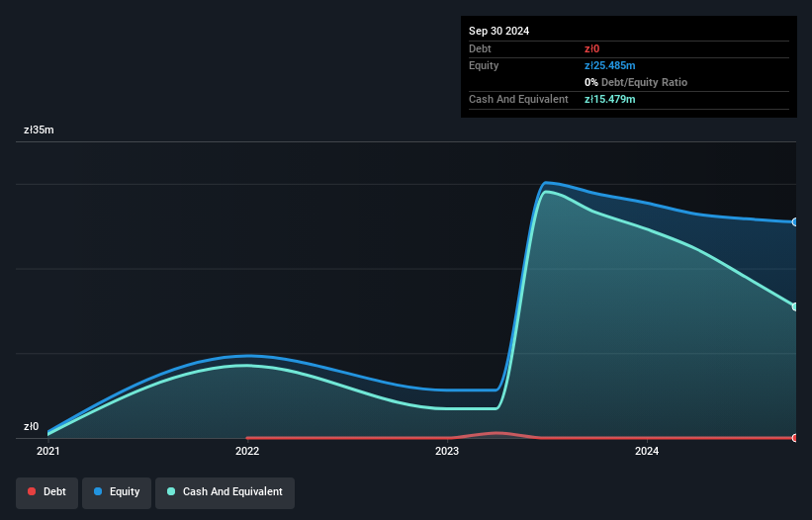Click the Equity value zł25.485m
Image resolution: width=812 pixels, height=520 pixels.
pyautogui.click(x=609, y=65)
